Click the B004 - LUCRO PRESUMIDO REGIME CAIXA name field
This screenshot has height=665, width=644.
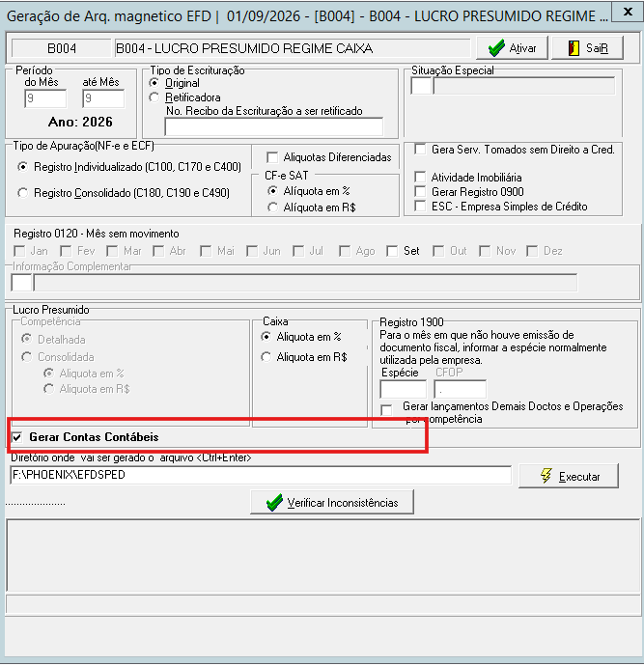click(x=293, y=48)
